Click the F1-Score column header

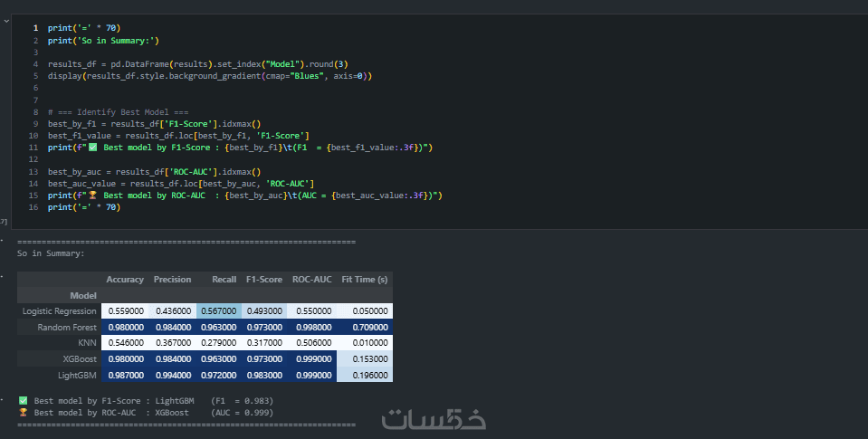coord(264,280)
